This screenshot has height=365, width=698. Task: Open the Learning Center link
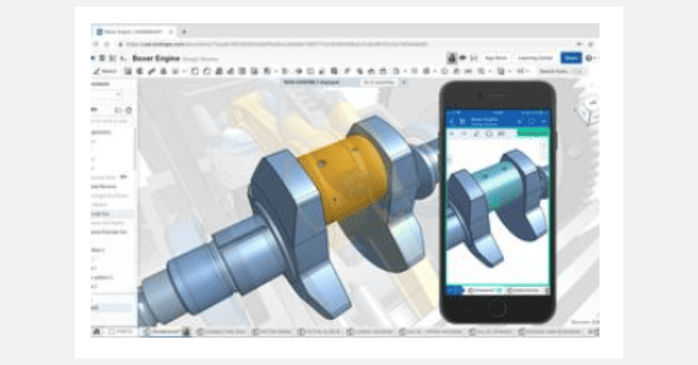(x=535, y=58)
